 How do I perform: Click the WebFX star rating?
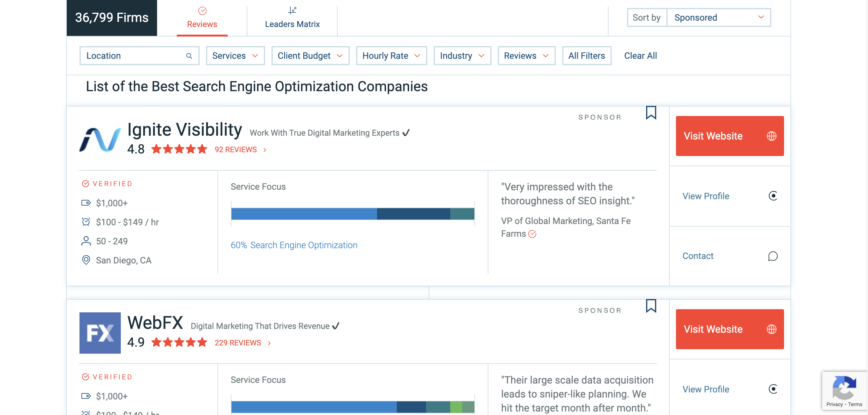[x=179, y=342]
